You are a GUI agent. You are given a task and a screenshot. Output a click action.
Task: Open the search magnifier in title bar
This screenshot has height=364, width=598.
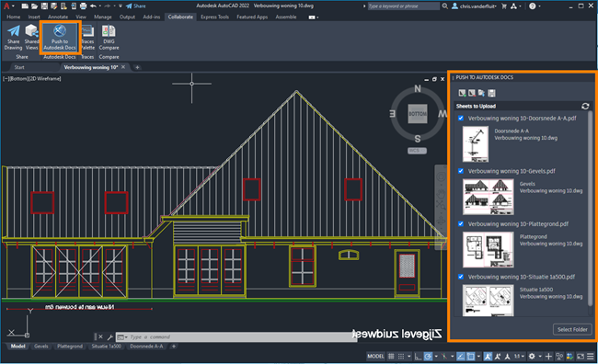445,6
